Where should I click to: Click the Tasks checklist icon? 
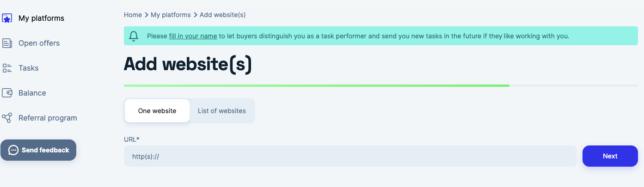7,68
